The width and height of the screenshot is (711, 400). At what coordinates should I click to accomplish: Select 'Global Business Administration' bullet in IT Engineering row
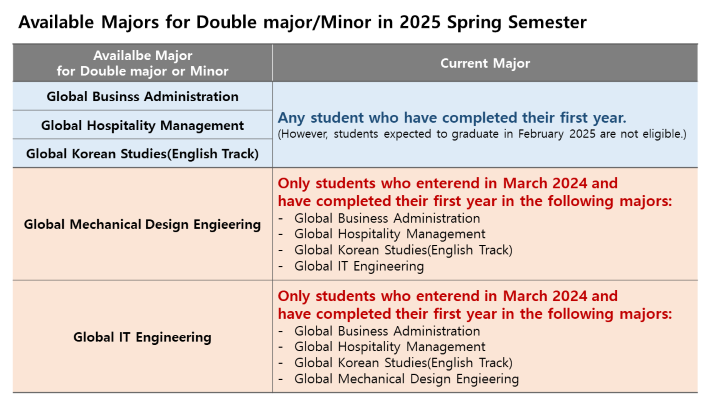pyautogui.click(x=387, y=331)
